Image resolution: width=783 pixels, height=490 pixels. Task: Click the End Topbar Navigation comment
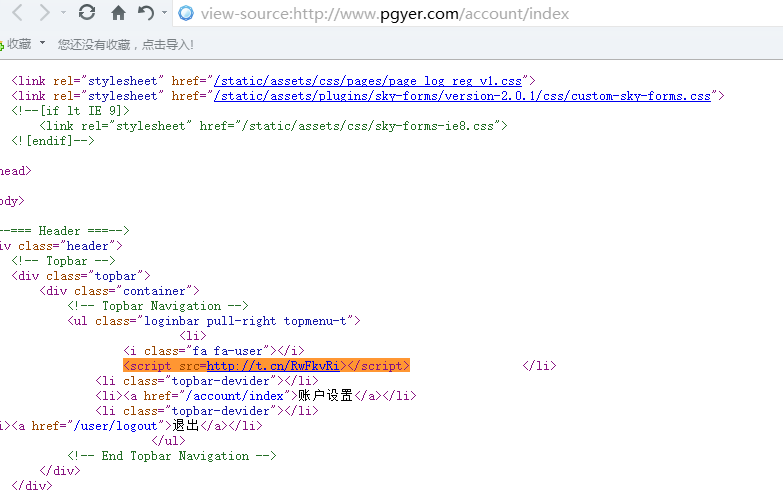(172, 456)
